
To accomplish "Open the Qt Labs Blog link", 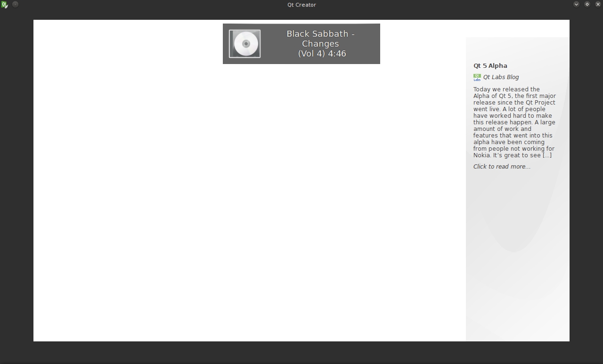I will coord(501,77).
